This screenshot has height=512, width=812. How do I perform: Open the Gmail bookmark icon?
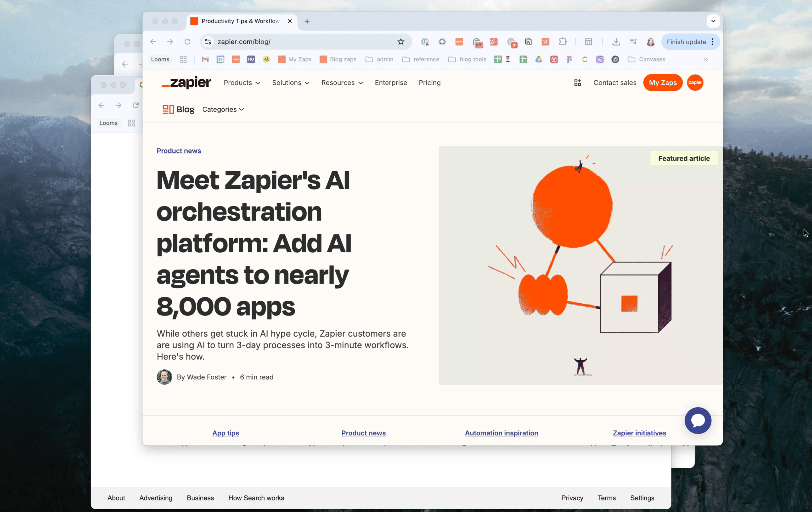(205, 59)
